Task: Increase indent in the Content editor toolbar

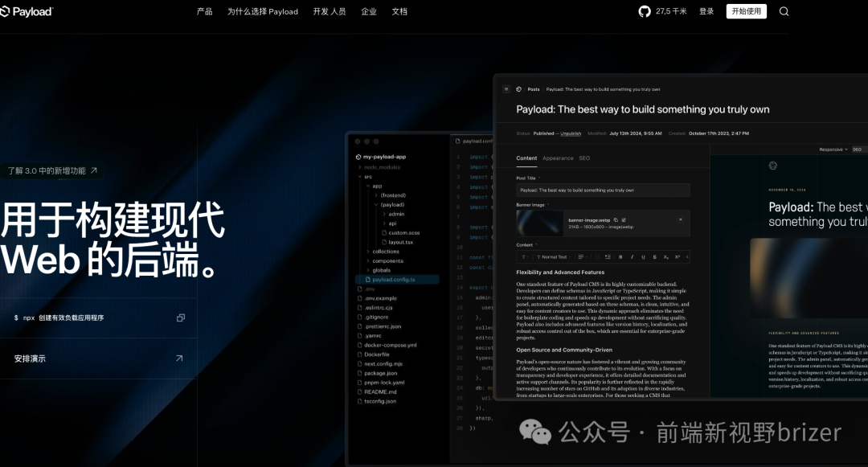Action: point(608,256)
